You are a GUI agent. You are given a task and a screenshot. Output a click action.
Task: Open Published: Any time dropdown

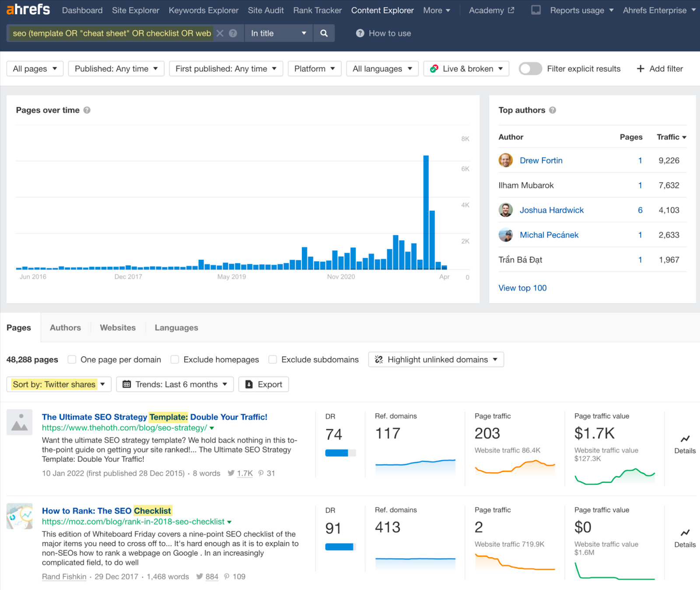click(116, 69)
